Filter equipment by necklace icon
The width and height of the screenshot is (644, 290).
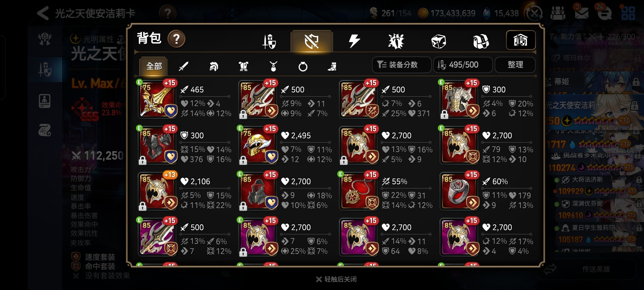click(x=273, y=66)
